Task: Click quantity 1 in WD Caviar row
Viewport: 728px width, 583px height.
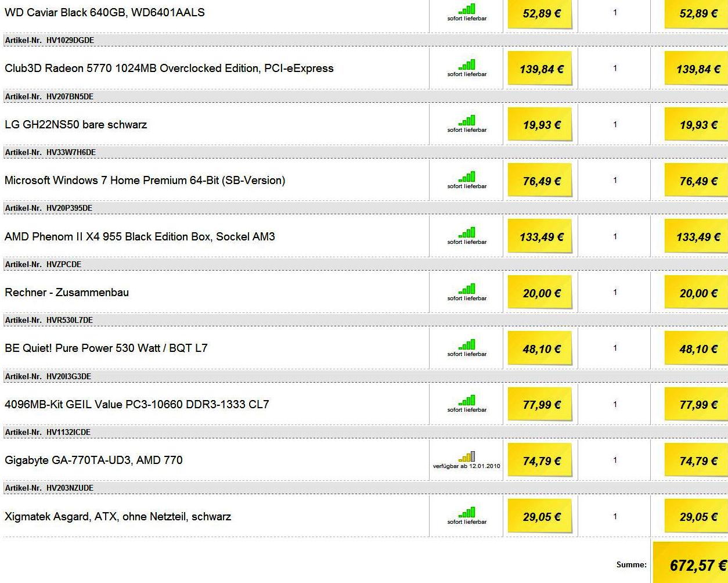Action: click(x=615, y=12)
